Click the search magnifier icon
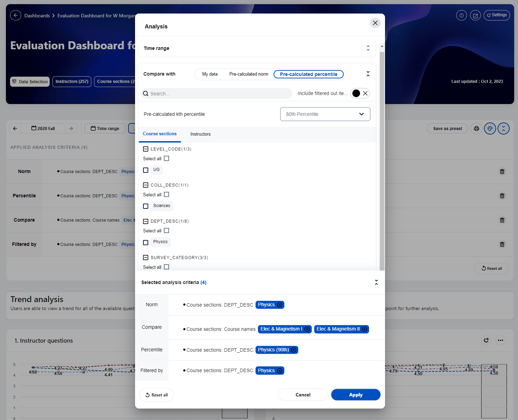The image size is (518, 420). coord(146,94)
